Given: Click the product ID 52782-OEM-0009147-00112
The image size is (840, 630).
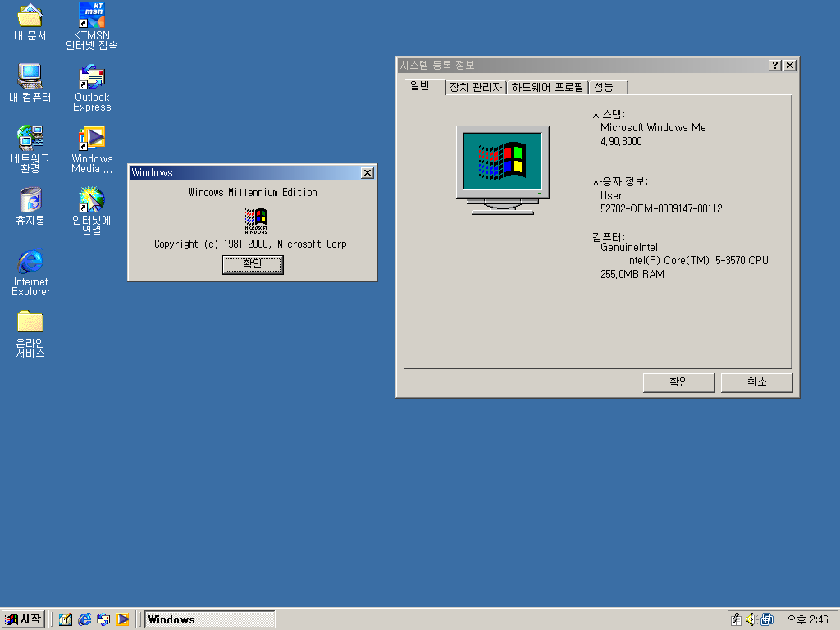Looking at the screenshot, I should pyautogui.click(x=661, y=208).
